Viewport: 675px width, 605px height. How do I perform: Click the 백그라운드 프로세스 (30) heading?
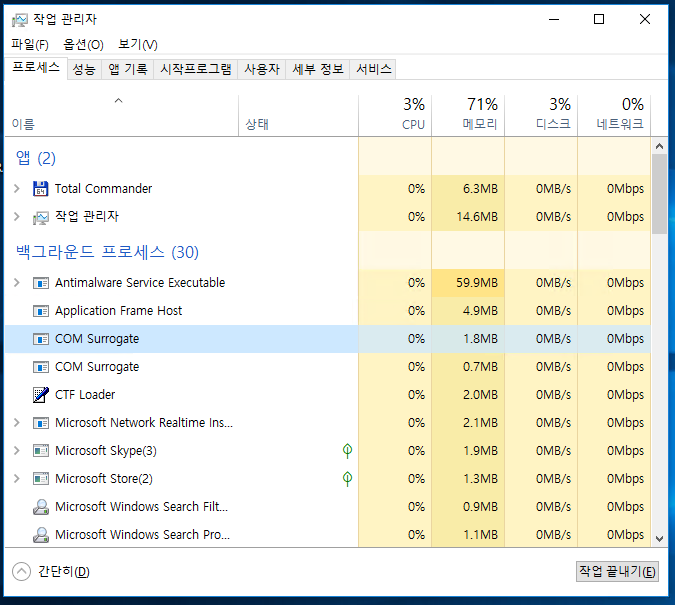coord(107,252)
